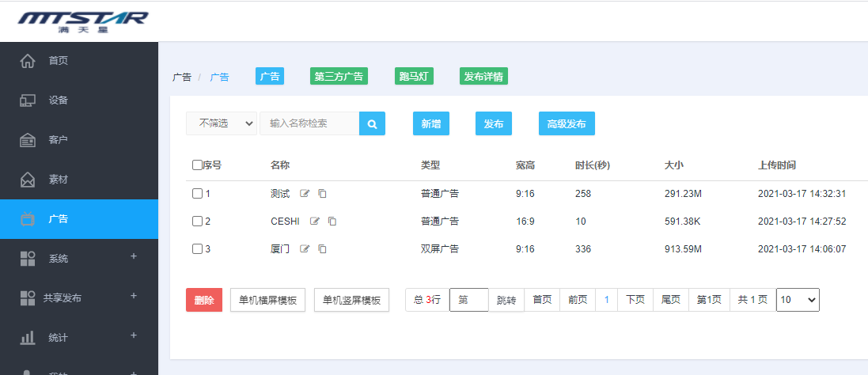The width and height of the screenshot is (868, 375).
Task: Click the 高级发布 button
Action: (x=567, y=124)
